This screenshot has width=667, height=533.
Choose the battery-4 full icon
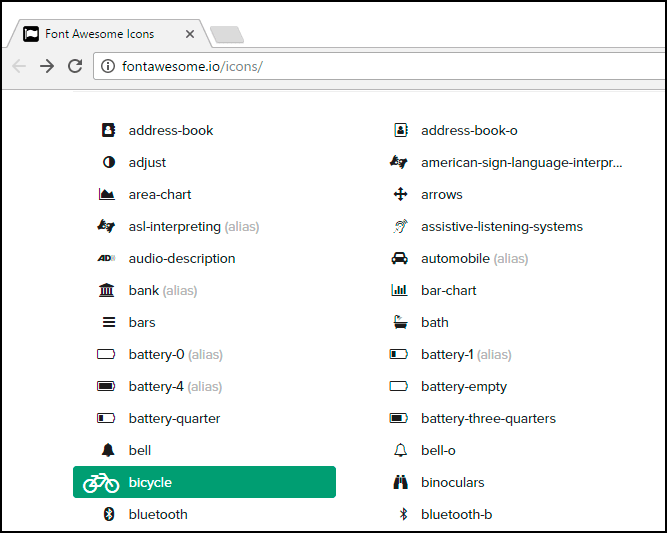(106, 386)
